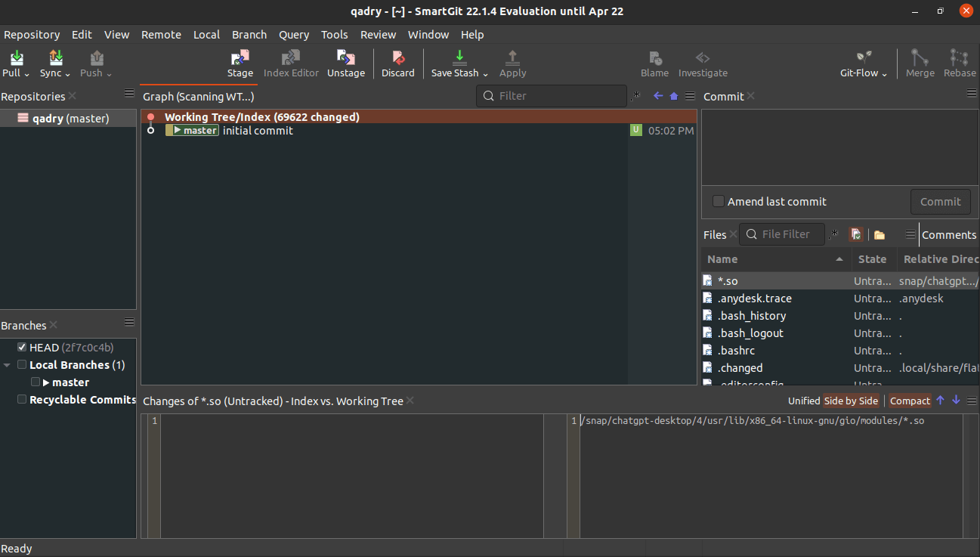Close the Branches panel tab
This screenshot has width=980, height=557.
pyautogui.click(x=54, y=326)
